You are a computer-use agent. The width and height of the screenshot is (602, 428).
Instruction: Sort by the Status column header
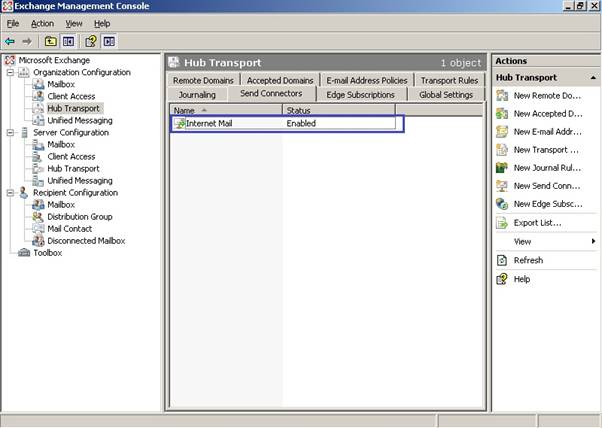pyautogui.click(x=339, y=111)
